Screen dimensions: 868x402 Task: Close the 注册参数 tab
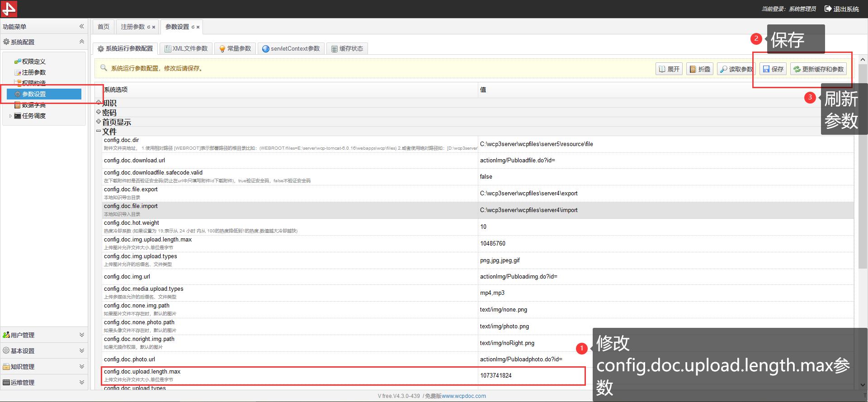tap(154, 27)
